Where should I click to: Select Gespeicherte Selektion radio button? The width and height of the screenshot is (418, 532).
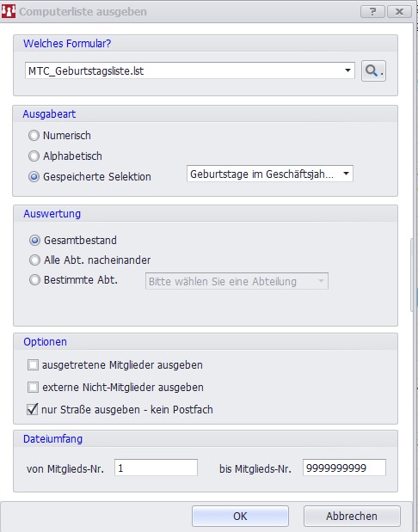(34, 177)
